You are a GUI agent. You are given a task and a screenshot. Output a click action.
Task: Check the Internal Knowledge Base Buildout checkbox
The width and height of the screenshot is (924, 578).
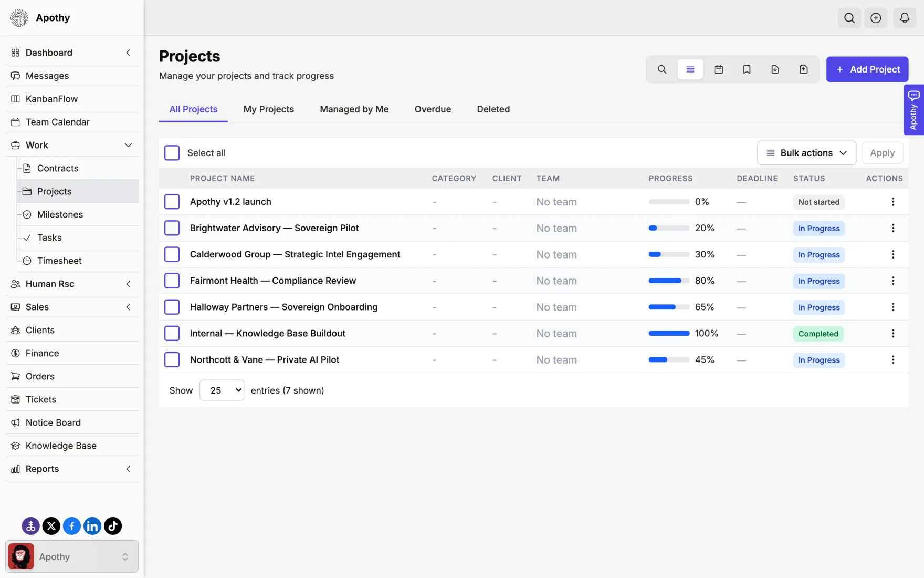(x=172, y=333)
